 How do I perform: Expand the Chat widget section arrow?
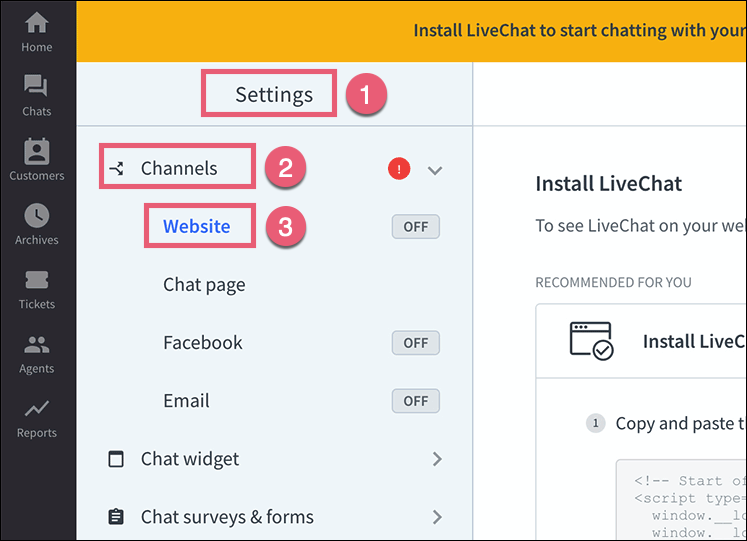(x=436, y=459)
